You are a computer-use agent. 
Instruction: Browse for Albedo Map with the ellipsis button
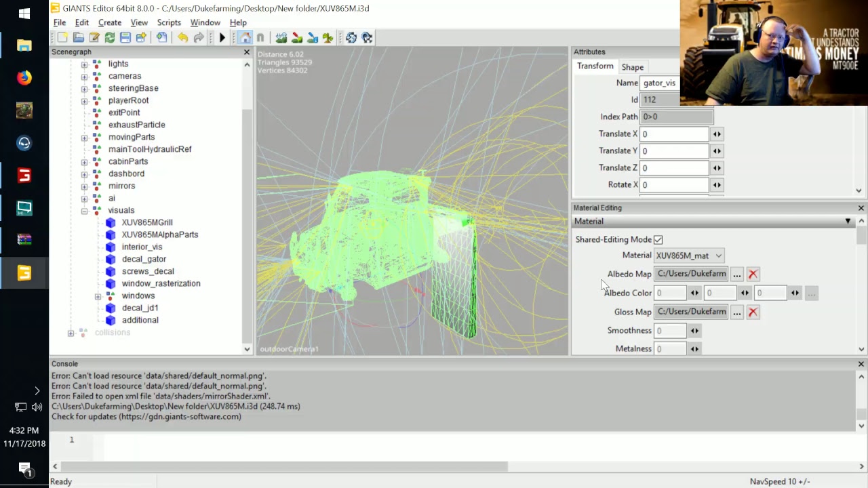[737, 274]
